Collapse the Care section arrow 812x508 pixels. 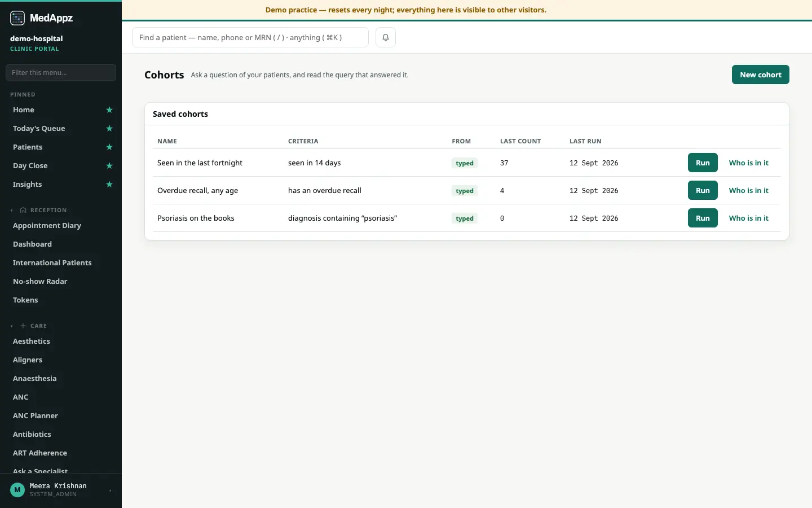click(12, 326)
